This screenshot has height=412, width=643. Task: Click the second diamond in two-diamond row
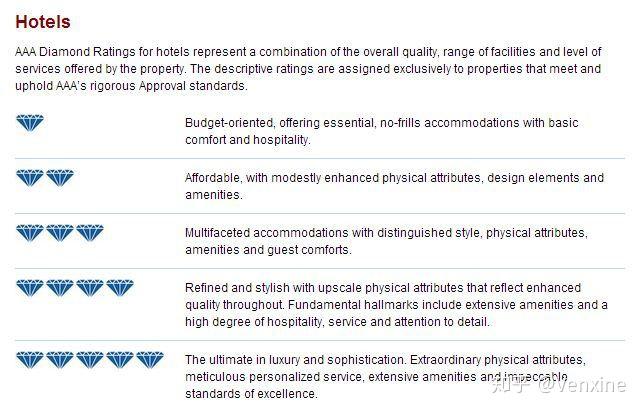60,178
